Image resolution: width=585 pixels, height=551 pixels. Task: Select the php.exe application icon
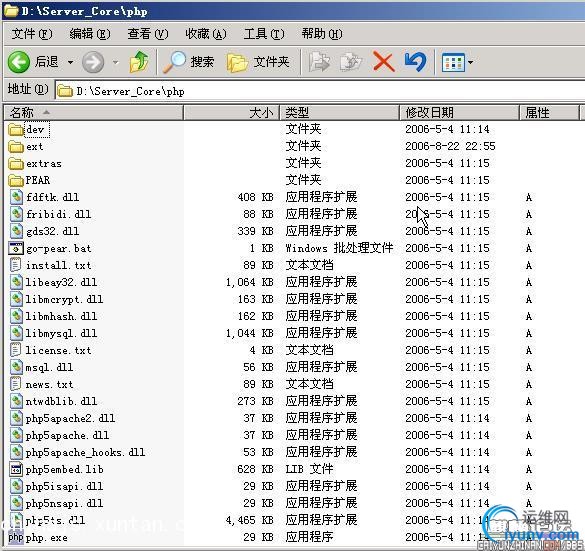(16, 537)
